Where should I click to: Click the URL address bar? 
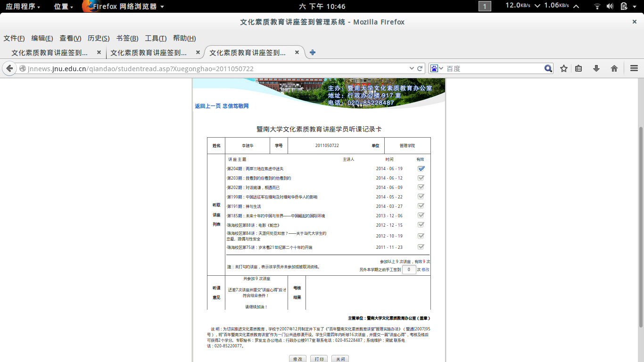click(217, 68)
